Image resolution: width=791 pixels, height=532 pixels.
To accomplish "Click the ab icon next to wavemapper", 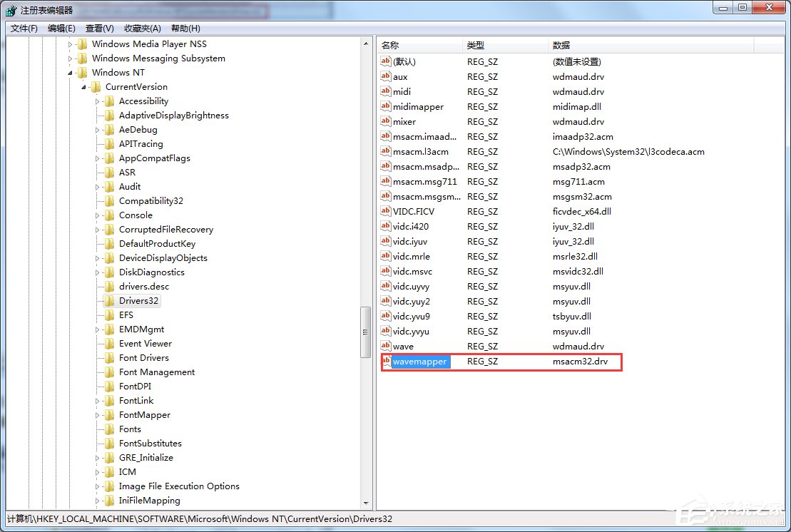I will point(387,362).
